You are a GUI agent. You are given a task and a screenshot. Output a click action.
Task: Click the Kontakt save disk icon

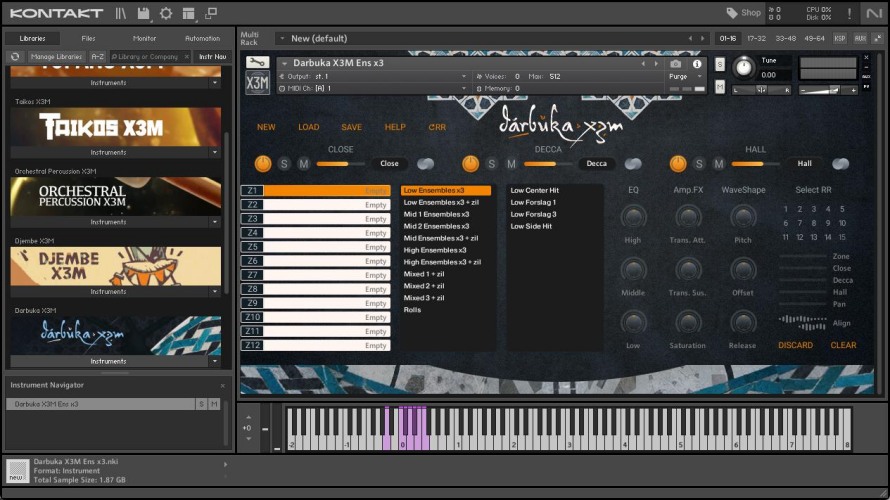pyautogui.click(x=144, y=13)
